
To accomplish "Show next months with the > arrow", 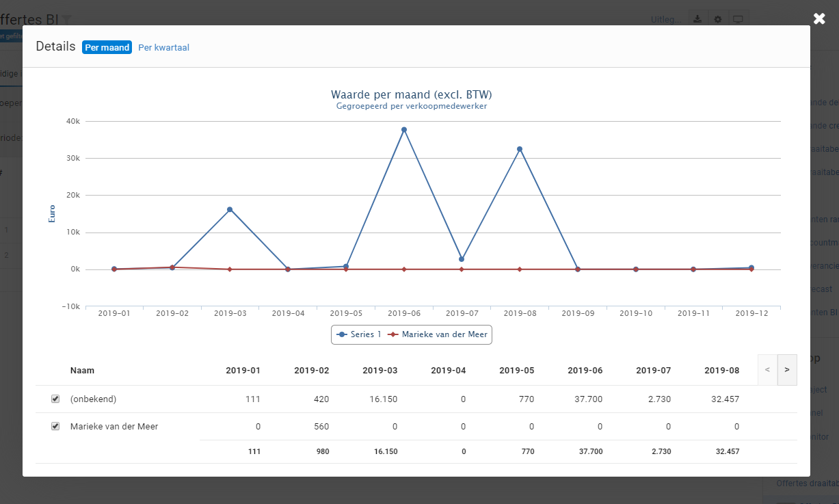I will click(x=787, y=370).
